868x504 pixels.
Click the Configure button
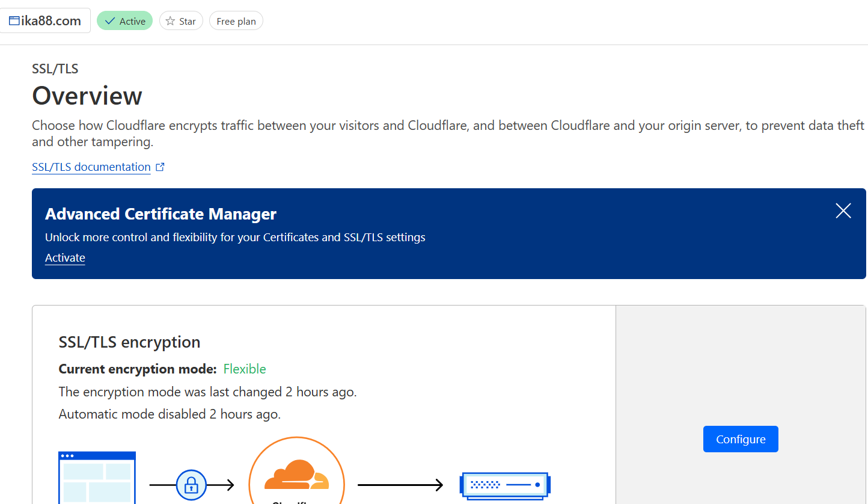(741, 439)
